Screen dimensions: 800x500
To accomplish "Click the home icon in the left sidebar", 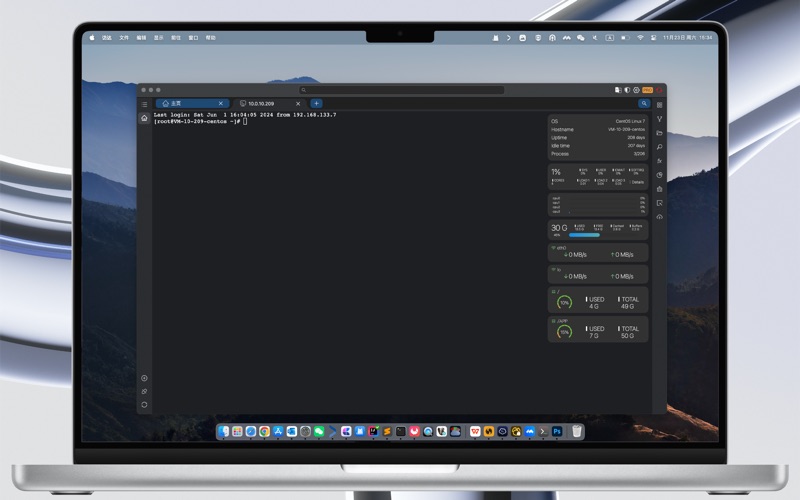I will click(144, 118).
